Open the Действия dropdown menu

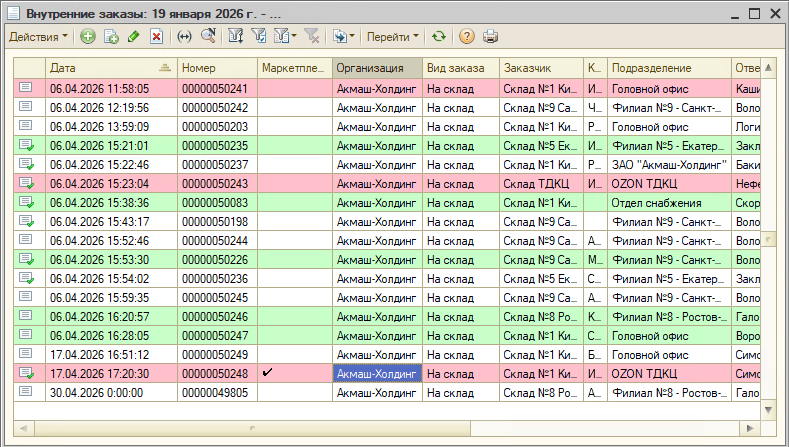pyautogui.click(x=38, y=37)
